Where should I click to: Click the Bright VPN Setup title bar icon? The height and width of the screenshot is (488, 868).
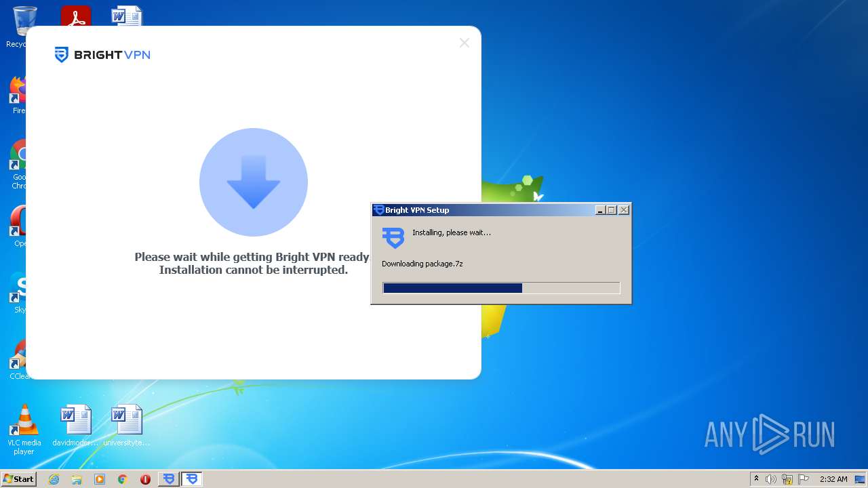point(379,210)
